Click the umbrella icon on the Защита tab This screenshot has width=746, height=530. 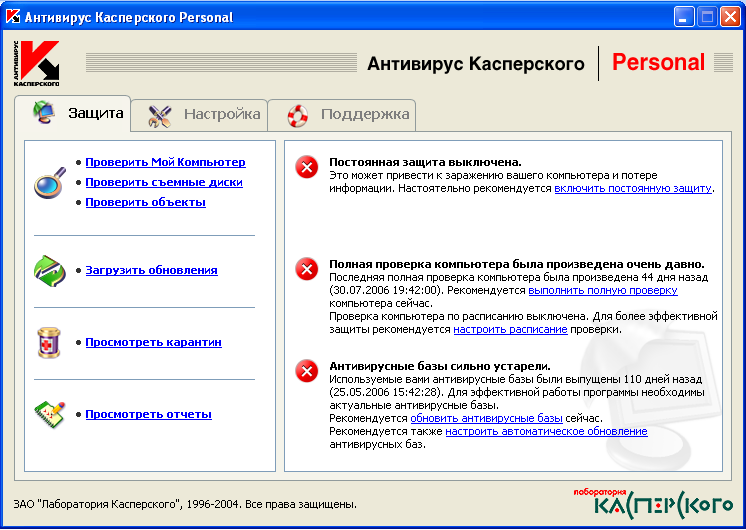(x=44, y=113)
